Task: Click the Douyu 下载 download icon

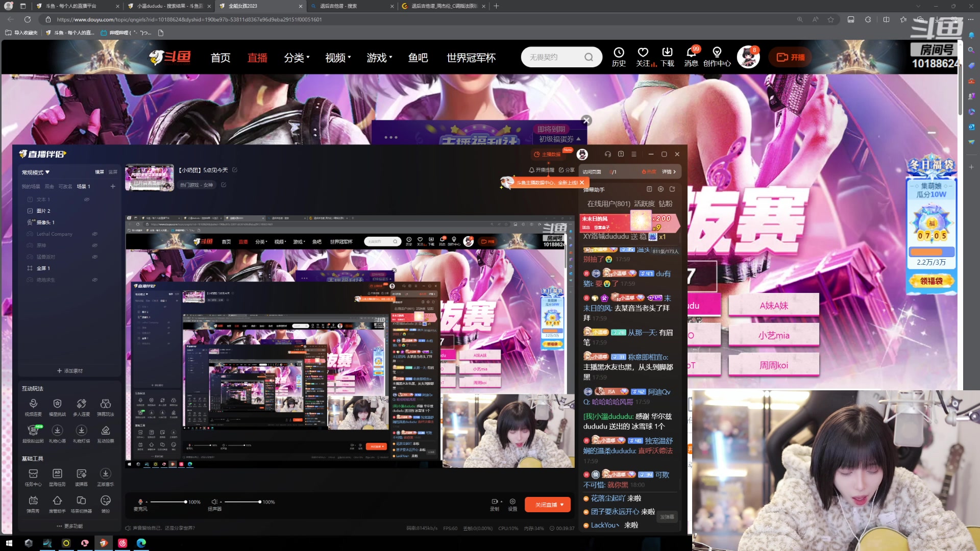Action: pyautogui.click(x=667, y=57)
